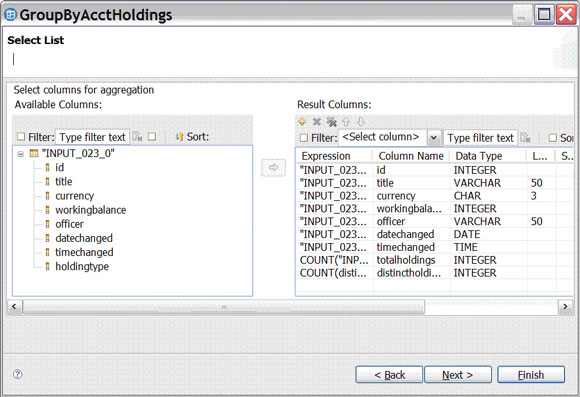580x397 pixels.
Task: Click the GroupByAcctHoldings title bar icon
Action: pyautogui.click(x=10, y=15)
